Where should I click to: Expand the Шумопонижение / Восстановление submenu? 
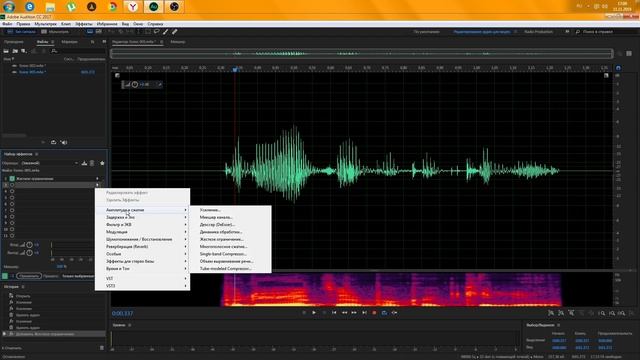142,239
